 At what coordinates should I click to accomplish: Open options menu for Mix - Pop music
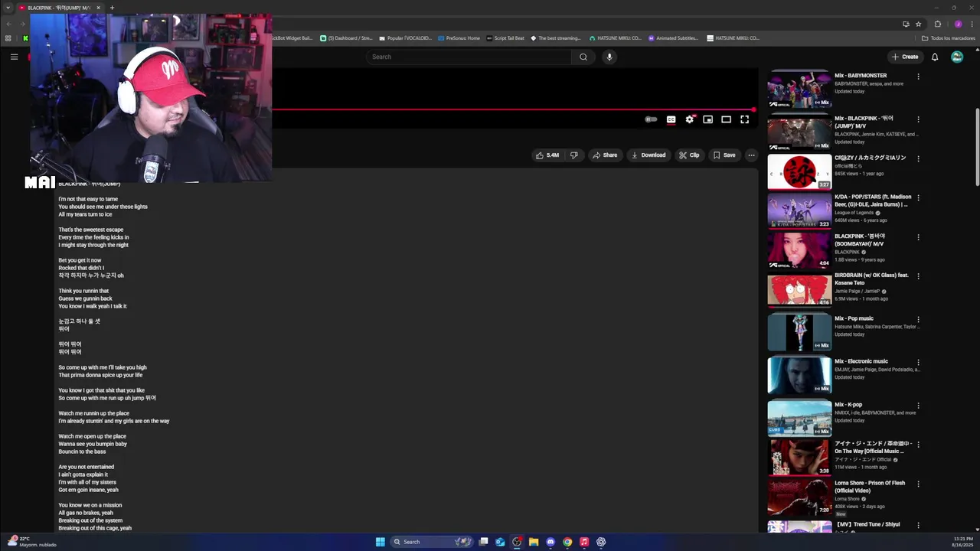click(918, 319)
